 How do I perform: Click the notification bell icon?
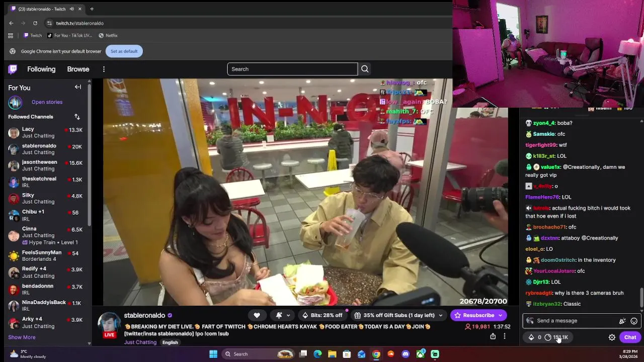[x=279, y=315]
